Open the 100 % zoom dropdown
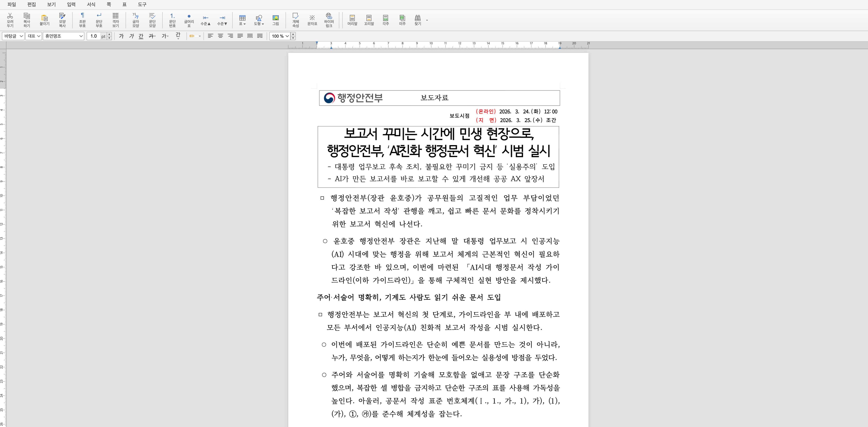Image resolution: width=868 pixels, height=427 pixels. point(280,36)
